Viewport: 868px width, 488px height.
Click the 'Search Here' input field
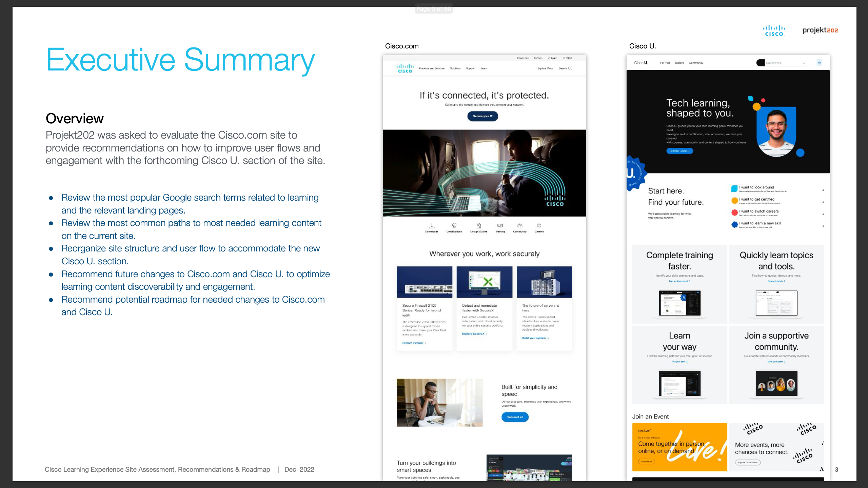[x=782, y=63]
